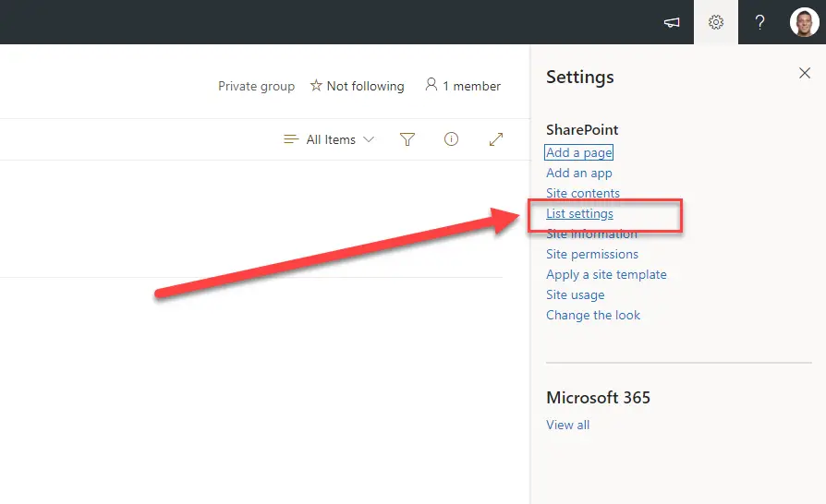Show the 1 member group list

(462, 86)
